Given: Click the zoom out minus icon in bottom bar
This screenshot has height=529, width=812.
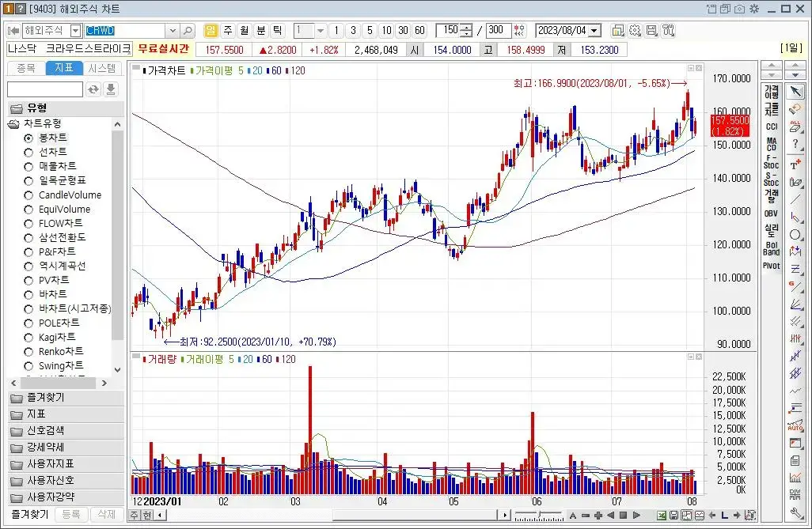Looking at the screenshot, I should pos(585,515).
